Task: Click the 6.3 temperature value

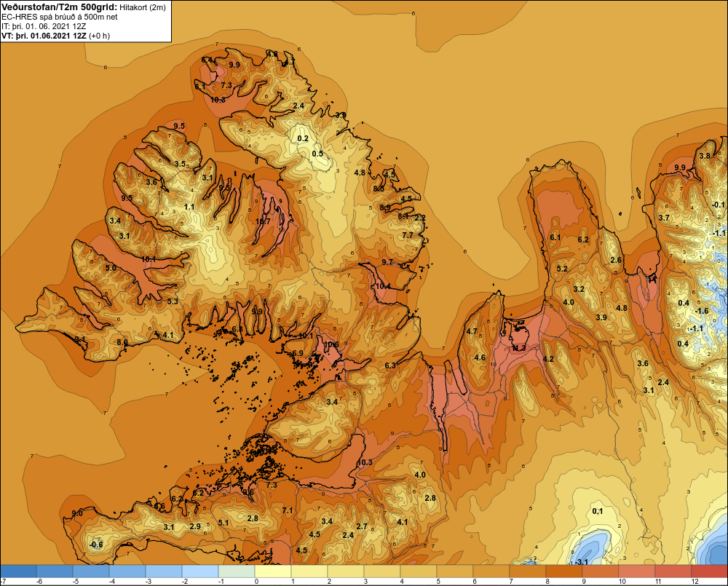Action: (x=390, y=365)
